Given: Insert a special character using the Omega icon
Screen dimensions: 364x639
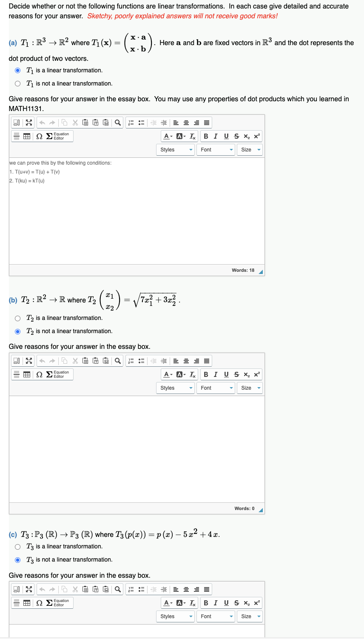Looking at the screenshot, I should tap(39, 136).
